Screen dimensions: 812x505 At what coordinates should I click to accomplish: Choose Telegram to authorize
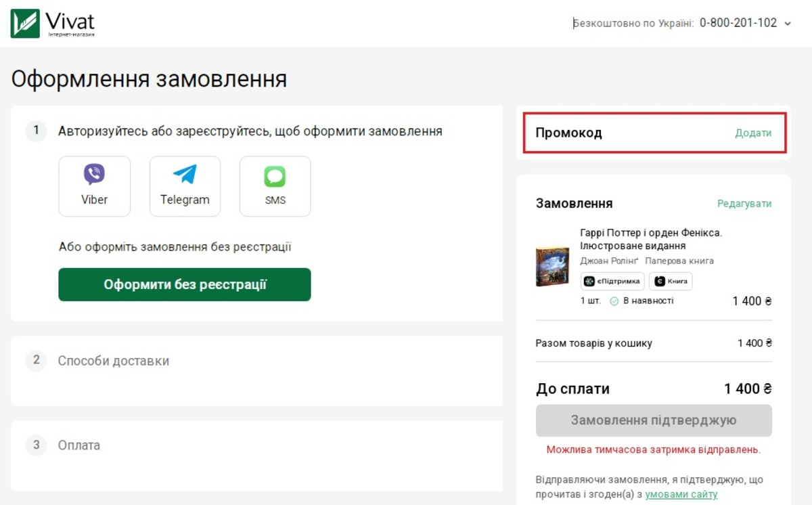click(185, 185)
